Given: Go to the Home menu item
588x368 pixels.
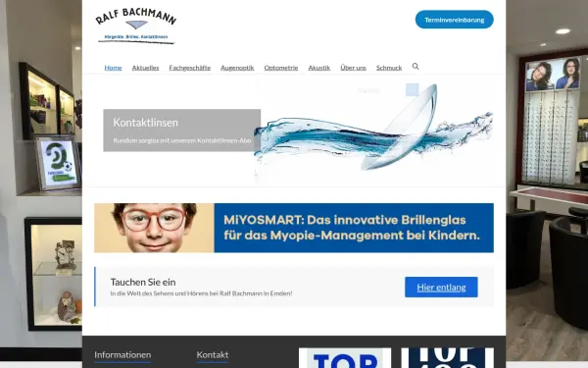Looking at the screenshot, I should 113,68.
